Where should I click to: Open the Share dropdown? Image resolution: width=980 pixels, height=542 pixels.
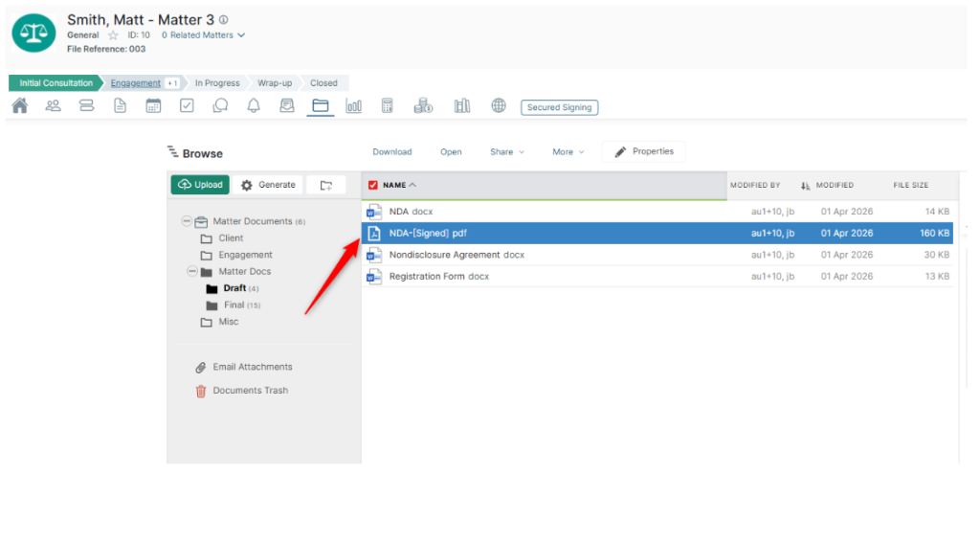[x=507, y=152]
